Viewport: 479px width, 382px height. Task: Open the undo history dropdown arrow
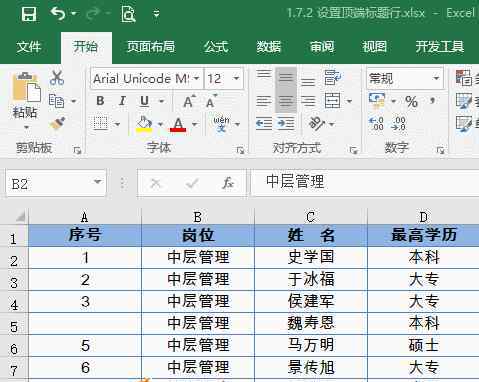[x=74, y=14]
